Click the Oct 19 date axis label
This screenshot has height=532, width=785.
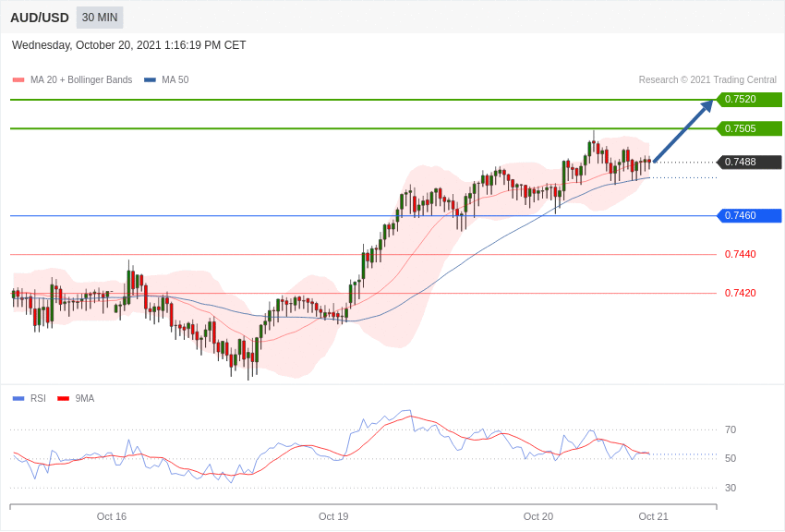[333, 516]
